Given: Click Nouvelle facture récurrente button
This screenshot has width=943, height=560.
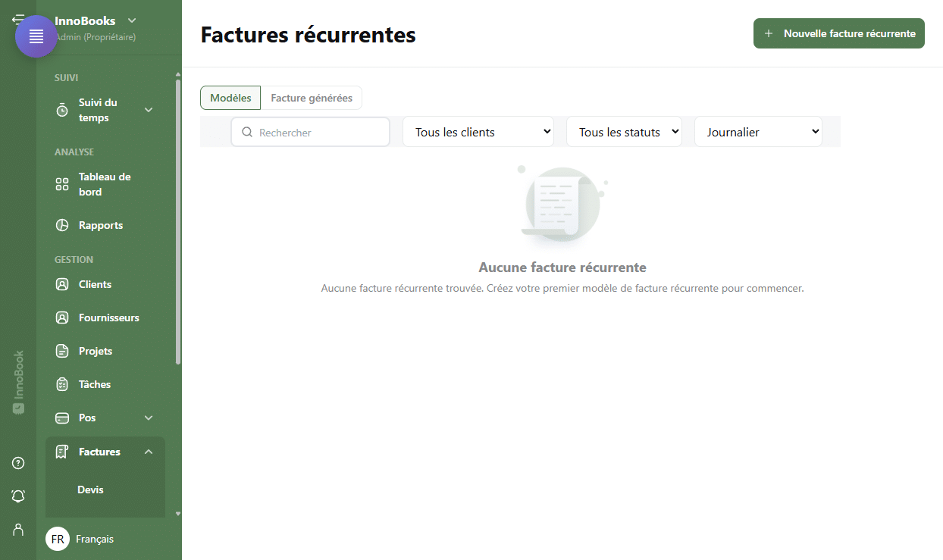Looking at the screenshot, I should [839, 33].
